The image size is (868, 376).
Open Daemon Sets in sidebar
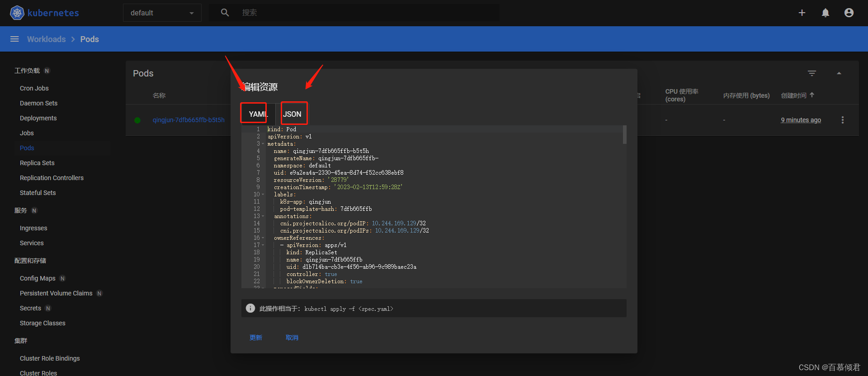coord(39,103)
